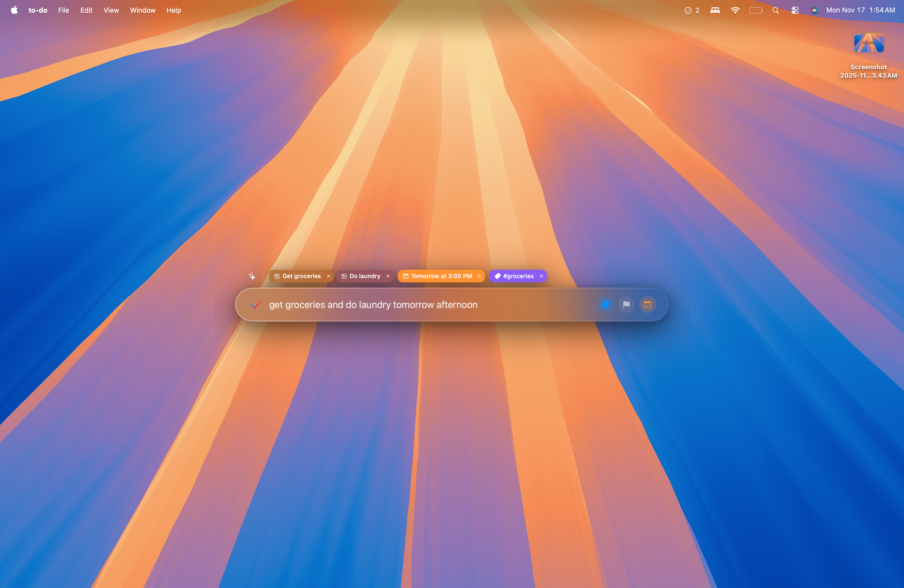Open Spotlight search in menu bar
The height and width of the screenshot is (588, 904).
pyautogui.click(x=775, y=10)
